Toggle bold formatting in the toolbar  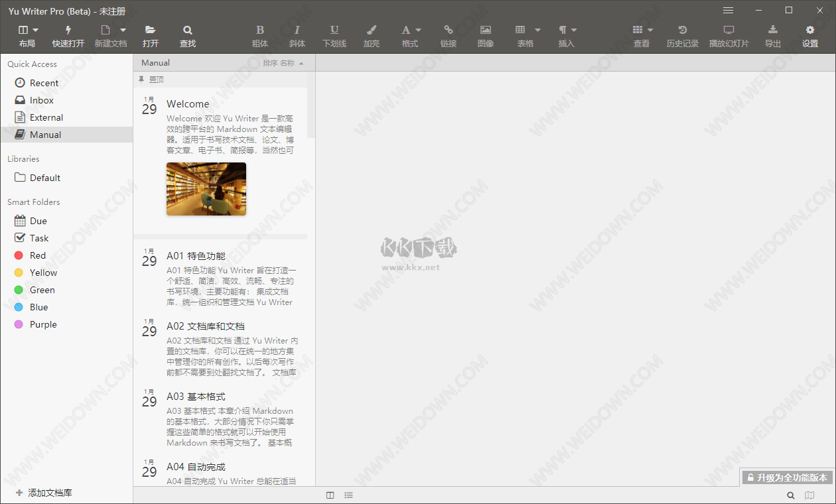coord(259,35)
